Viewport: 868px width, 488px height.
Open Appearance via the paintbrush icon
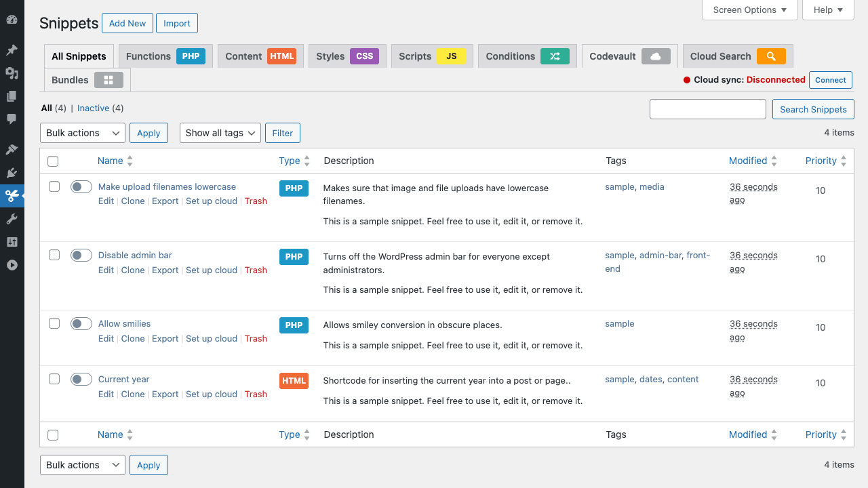pos(12,150)
